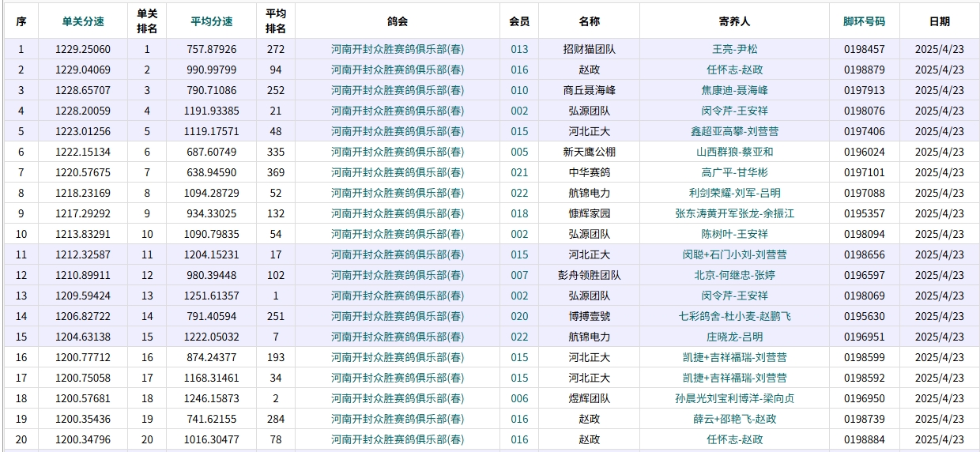Open the 高广平-甘华彬 owner link

pos(734,172)
